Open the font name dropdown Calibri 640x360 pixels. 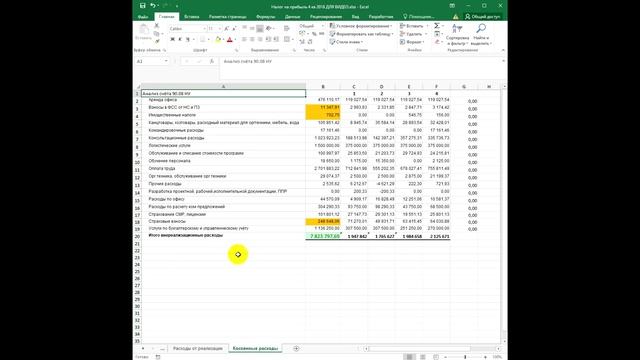coord(204,29)
